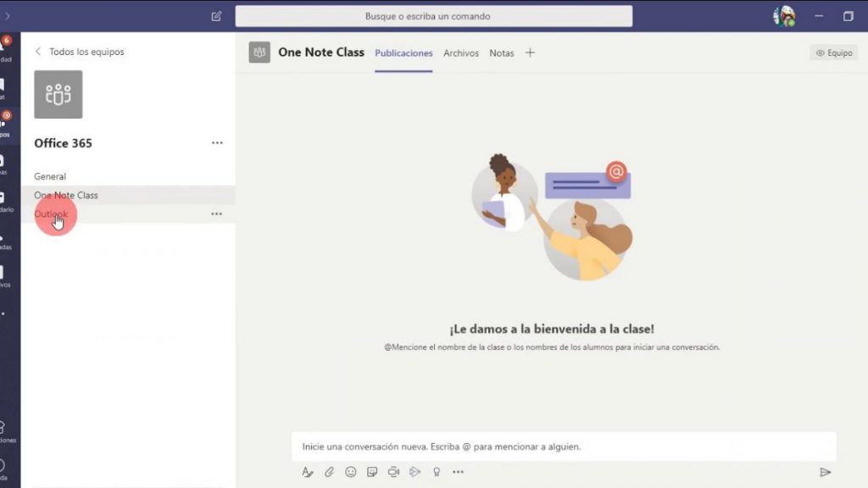Toggle the rich text Format option
This screenshot has height=488, width=868.
(308, 472)
